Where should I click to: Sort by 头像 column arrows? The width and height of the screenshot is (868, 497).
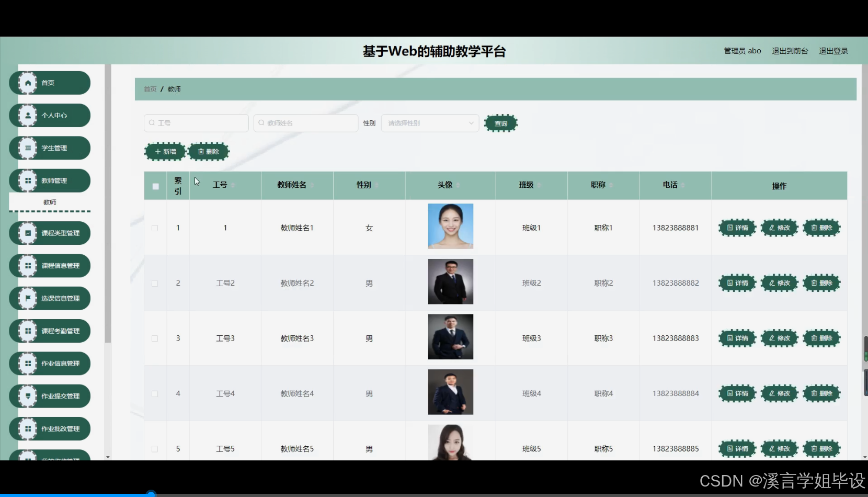[x=458, y=185]
